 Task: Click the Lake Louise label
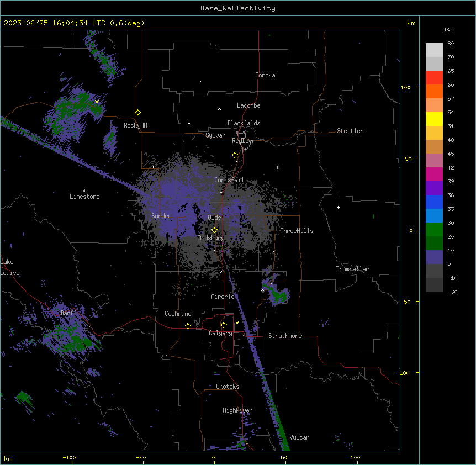coord(10,267)
